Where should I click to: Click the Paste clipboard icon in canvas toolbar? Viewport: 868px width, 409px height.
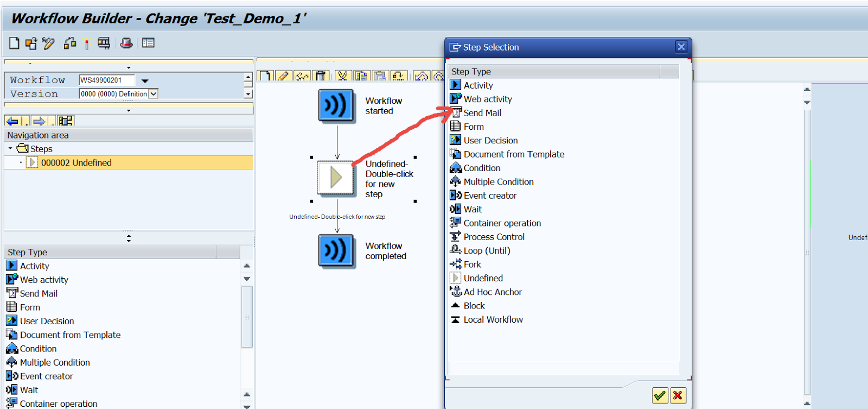tap(380, 75)
